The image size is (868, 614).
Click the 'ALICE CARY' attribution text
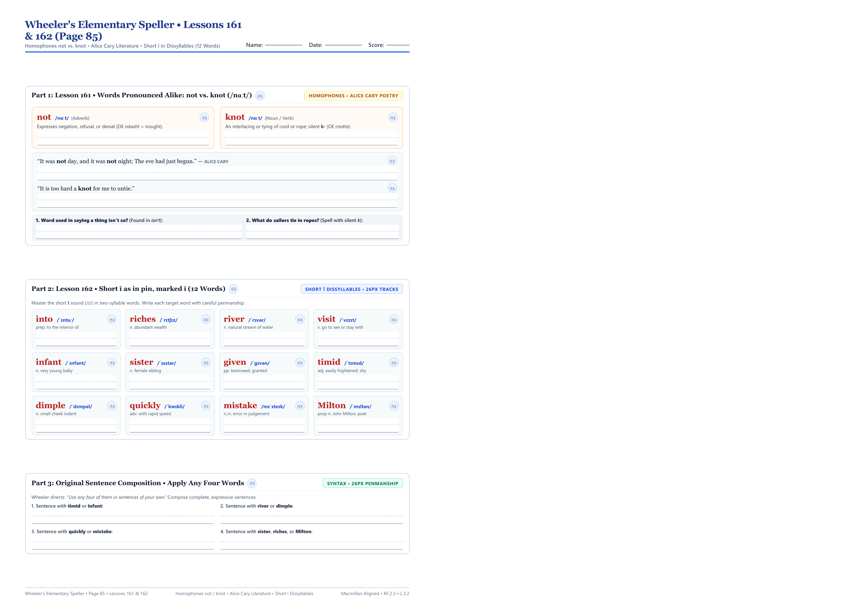216,162
